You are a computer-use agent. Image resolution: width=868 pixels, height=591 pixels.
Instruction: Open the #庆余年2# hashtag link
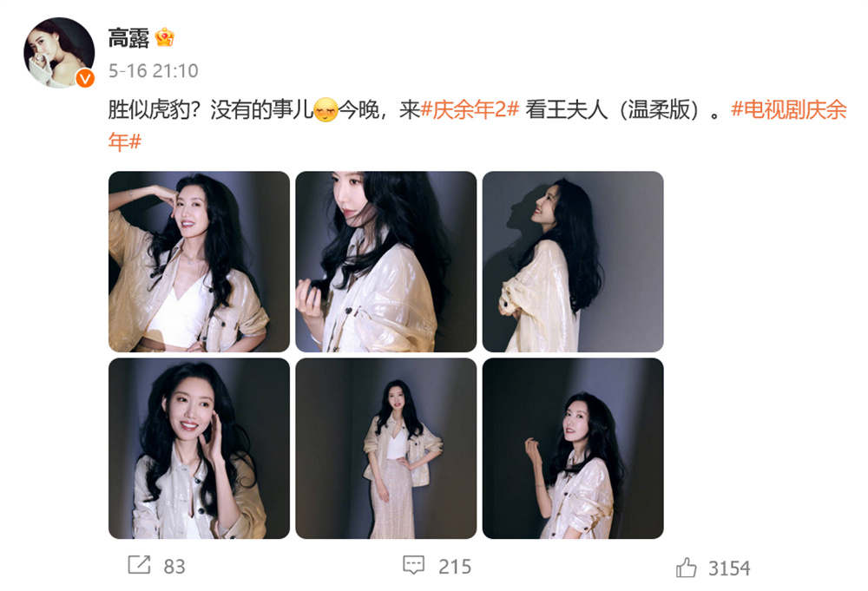tap(470, 109)
